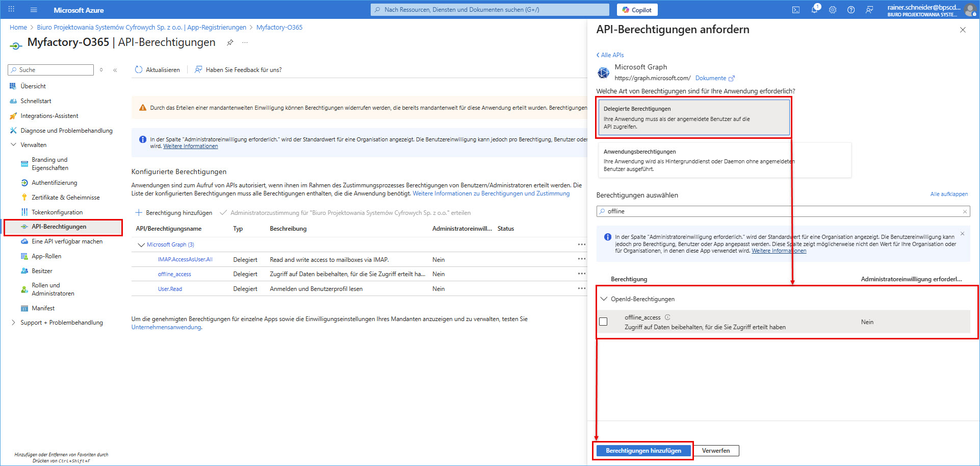Select Anwendungsberechtigungen card
Screen dimensions: 980x466
(x=725, y=160)
